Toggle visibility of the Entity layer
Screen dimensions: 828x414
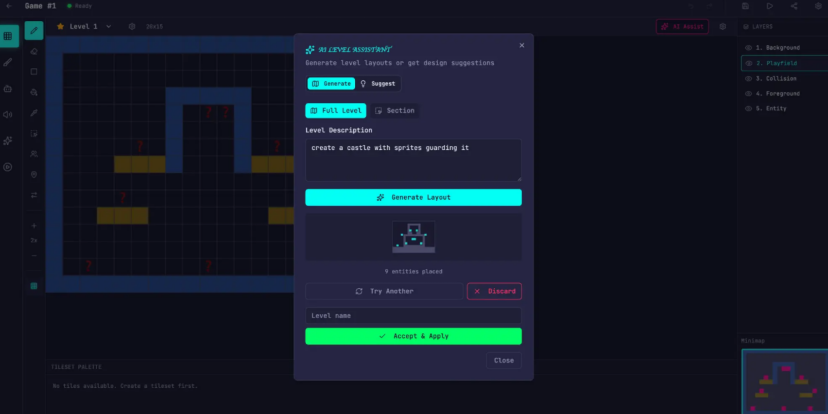(748, 108)
